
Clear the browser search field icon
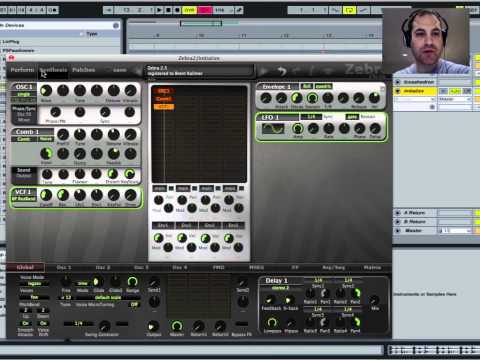click(116, 25)
